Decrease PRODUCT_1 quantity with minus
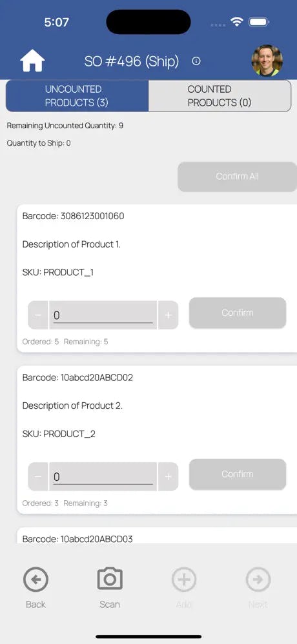This screenshot has width=297, height=644. (x=38, y=315)
